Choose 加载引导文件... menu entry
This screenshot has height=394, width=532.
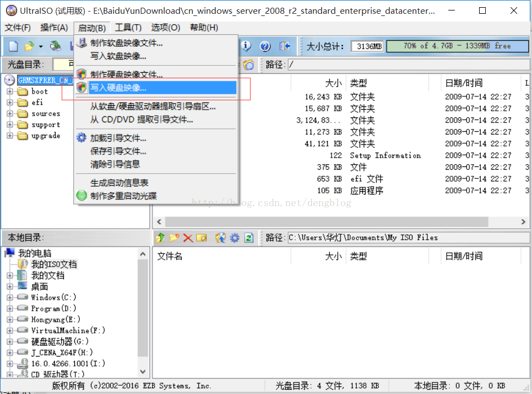tap(156, 138)
